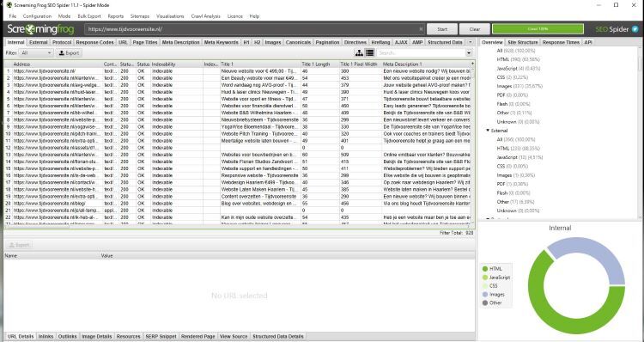The height and width of the screenshot is (342, 644).
Task: Open the more tabs dropdown after Structured Data
Action: point(471,42)
